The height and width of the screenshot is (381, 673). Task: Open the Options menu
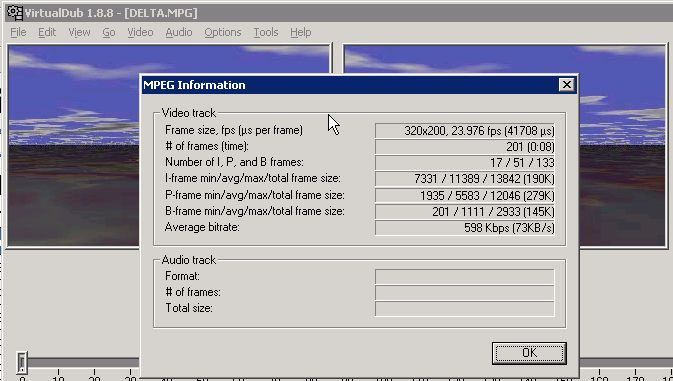[x=223, y=32]
